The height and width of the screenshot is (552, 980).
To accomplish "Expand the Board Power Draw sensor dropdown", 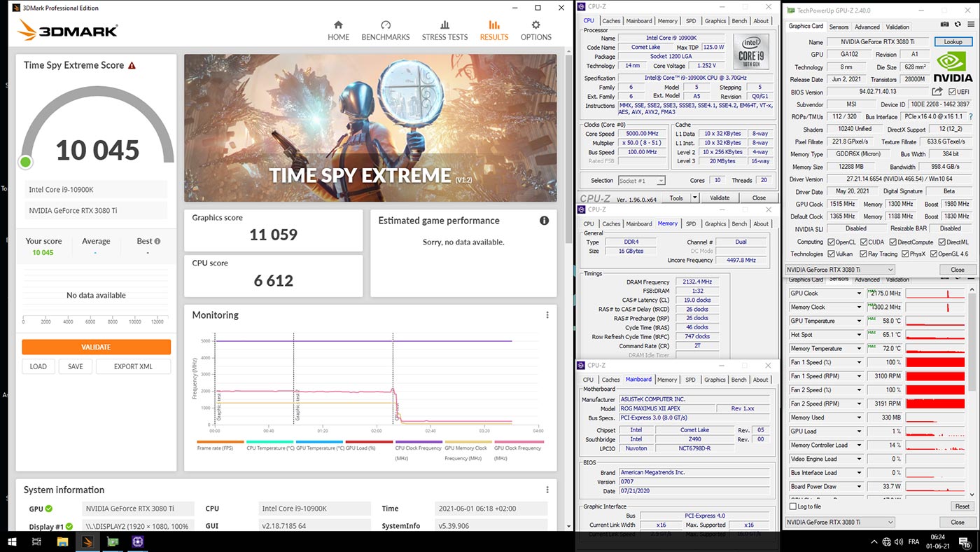I will click(x=859, y=486).
